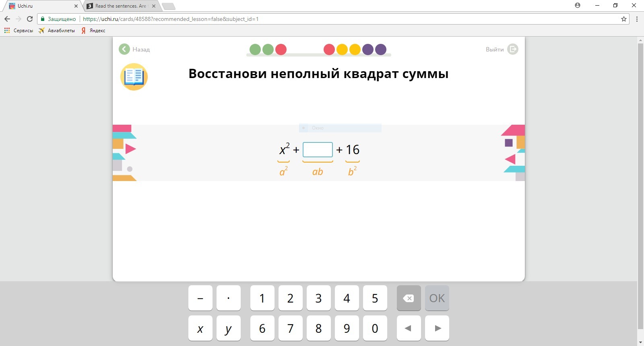Switch to the Uchi.ru tab
The height and width of the screenshot is (346, 644).
pyautogui.click(x=40, y=6)
